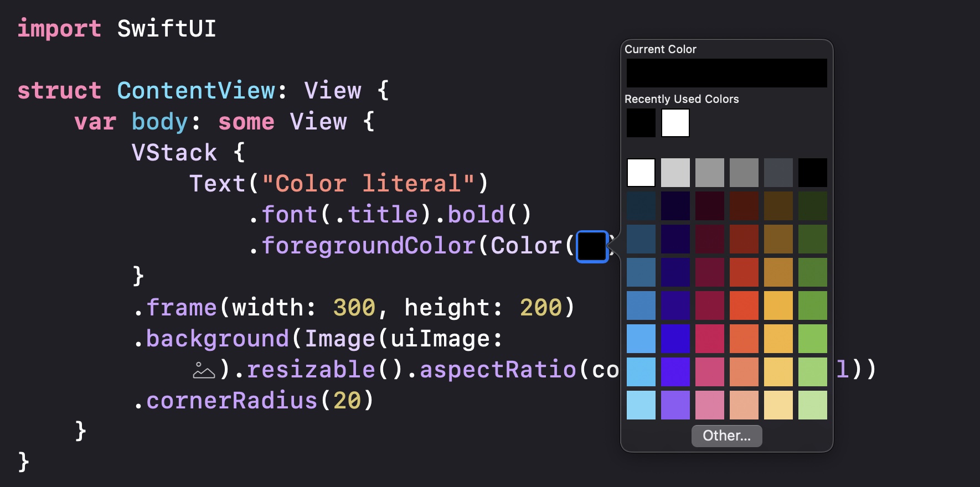This screenshot has width=980, height=487.
Task: Click the cornerRadius value '20'
Action: pos(347,401)
